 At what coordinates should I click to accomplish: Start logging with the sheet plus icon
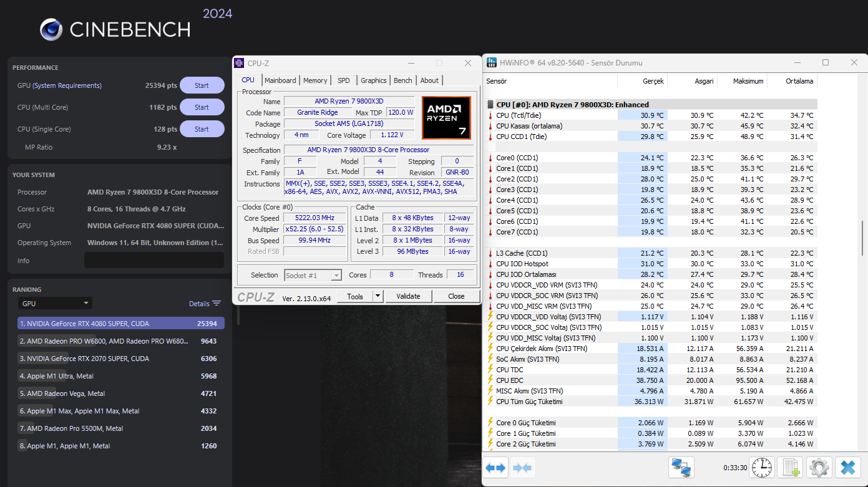pyautogui.click(x=791, y=468)
